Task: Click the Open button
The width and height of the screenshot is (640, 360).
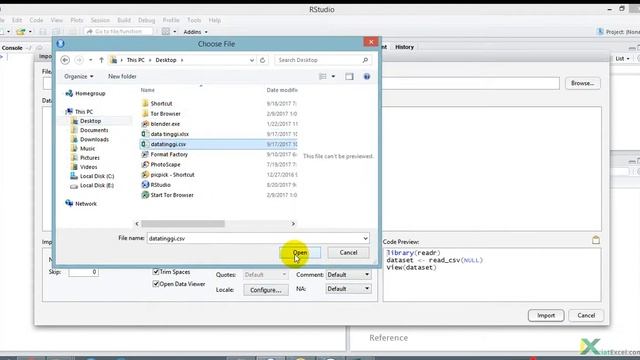Action: click(x=300, y=253)
